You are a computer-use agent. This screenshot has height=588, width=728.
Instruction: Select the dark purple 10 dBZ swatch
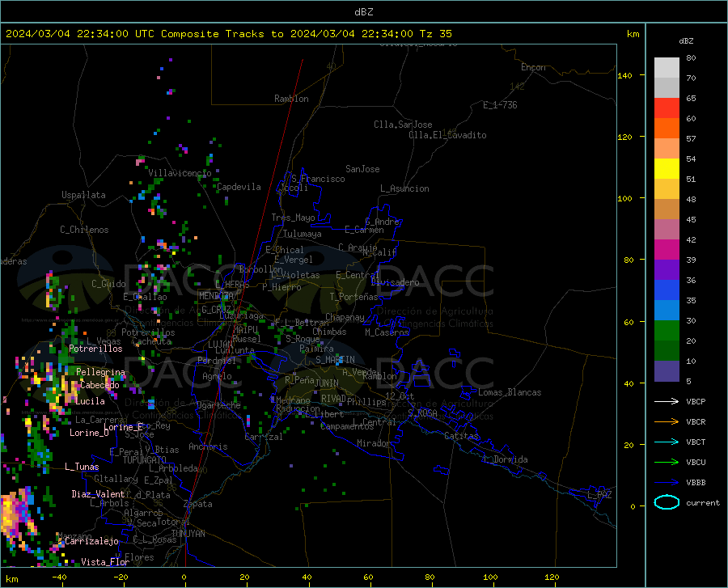coord(667,370)
